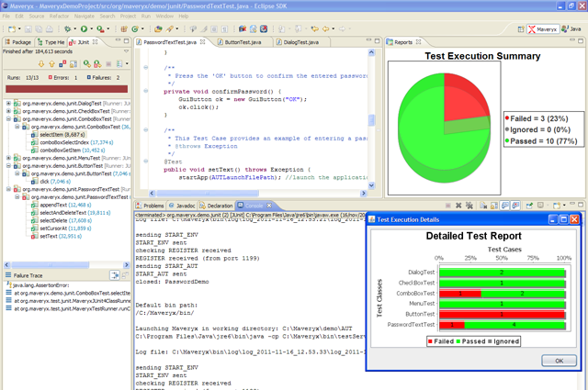588x390 pixels.
Task: Click the green Run button in toolbar
Action: point(84,28)
